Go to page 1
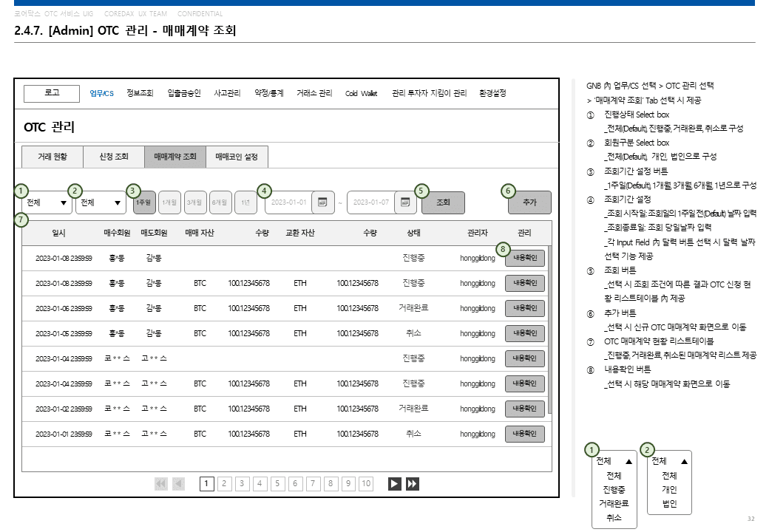 pyautogui.click(x=206, y=484)
